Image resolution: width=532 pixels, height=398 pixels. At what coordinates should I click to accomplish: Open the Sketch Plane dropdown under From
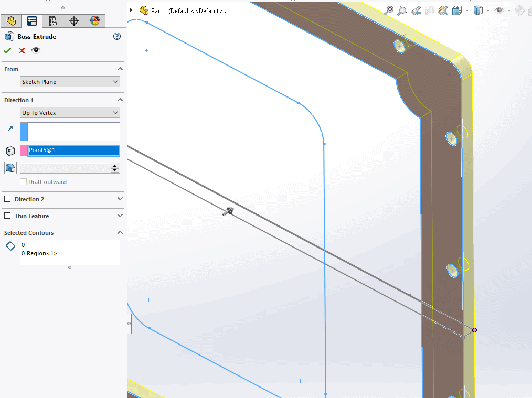click(x=70, y=81)
